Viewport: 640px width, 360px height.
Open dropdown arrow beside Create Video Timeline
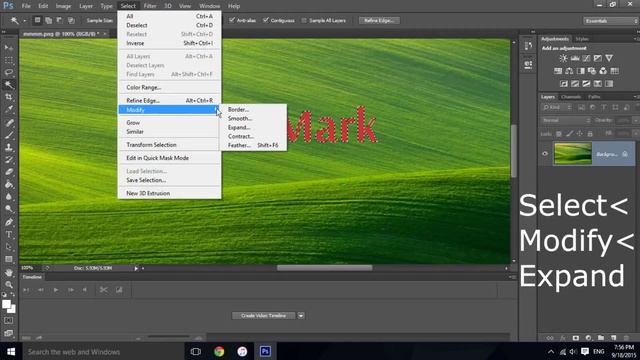(301, 316)
